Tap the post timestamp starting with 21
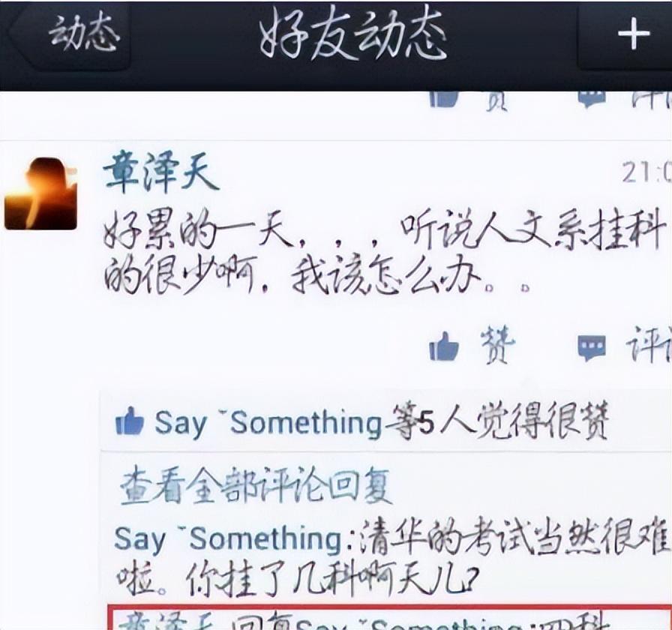 click(x=646, y=172)
